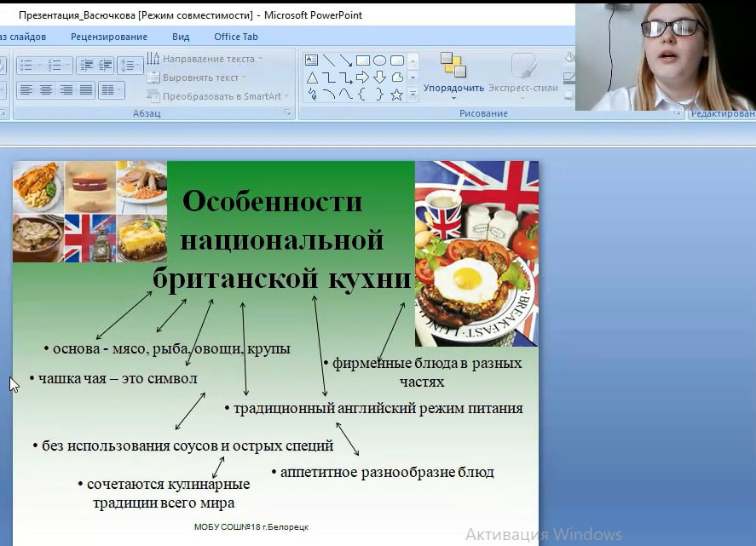Decrease the list indent level

pos(84,65)
